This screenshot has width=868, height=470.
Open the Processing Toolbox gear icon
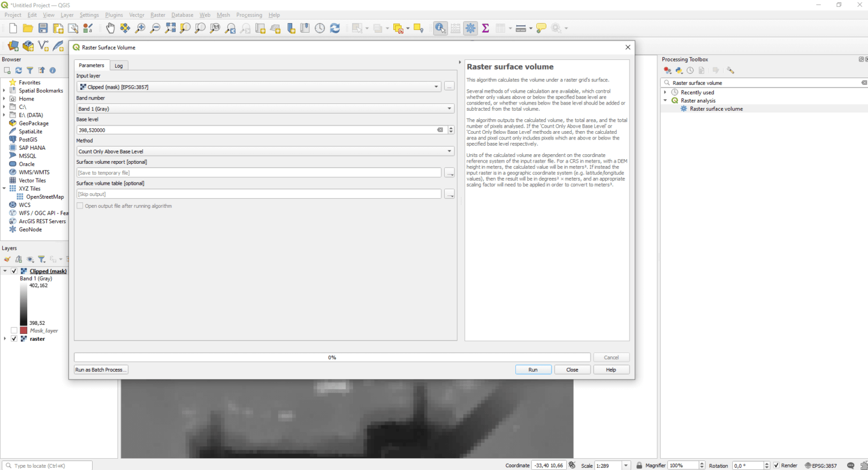pyautogui.click(x=470, y=28)
